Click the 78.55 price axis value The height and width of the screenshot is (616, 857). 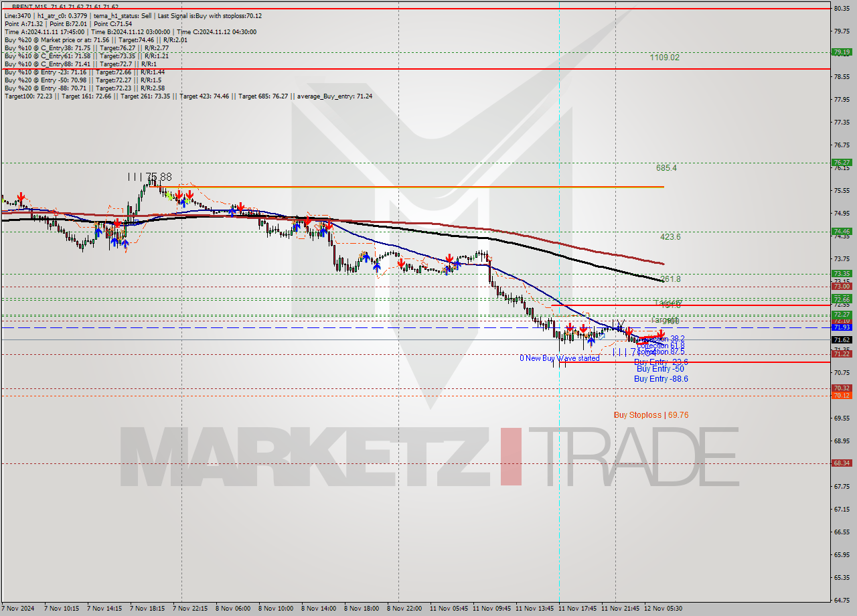click(x=842, y=76)
